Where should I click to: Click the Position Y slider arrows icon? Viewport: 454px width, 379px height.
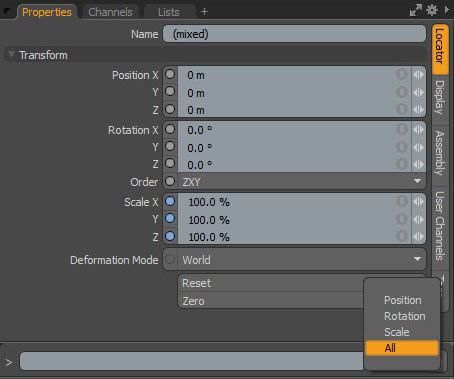[x=418, y=92]
